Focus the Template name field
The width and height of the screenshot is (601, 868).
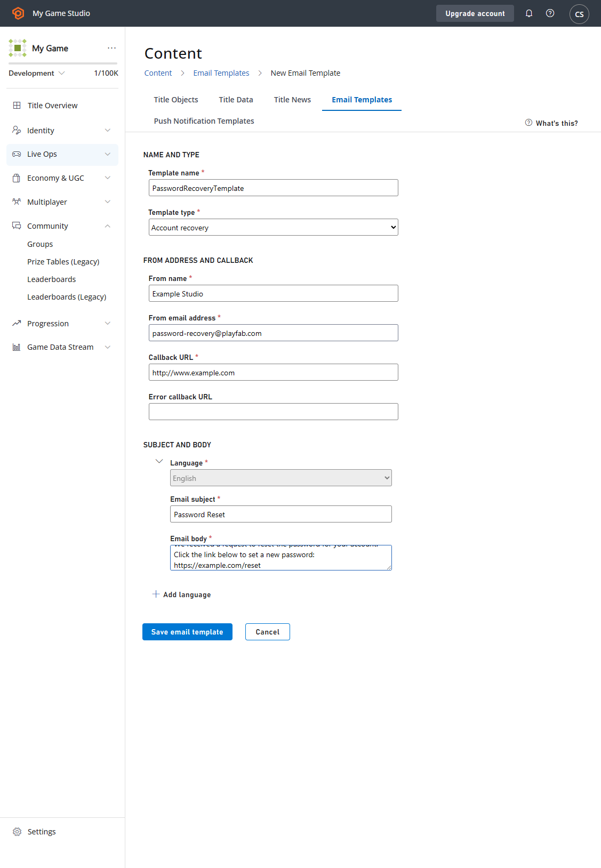click(273, 188)
